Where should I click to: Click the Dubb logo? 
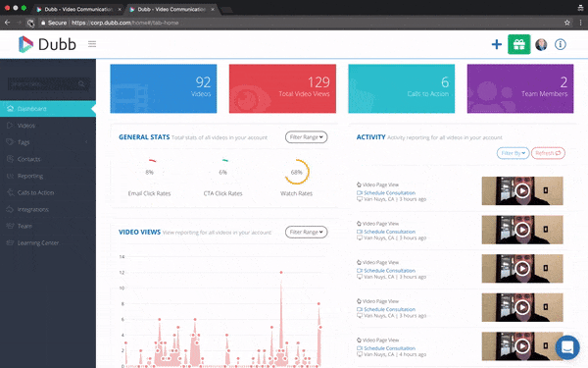click(47, 44)
